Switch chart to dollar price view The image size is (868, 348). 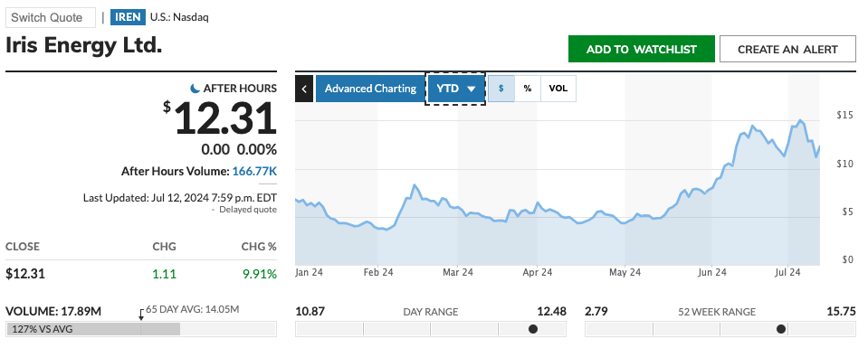pyautogui.click(x=501, y=89)
